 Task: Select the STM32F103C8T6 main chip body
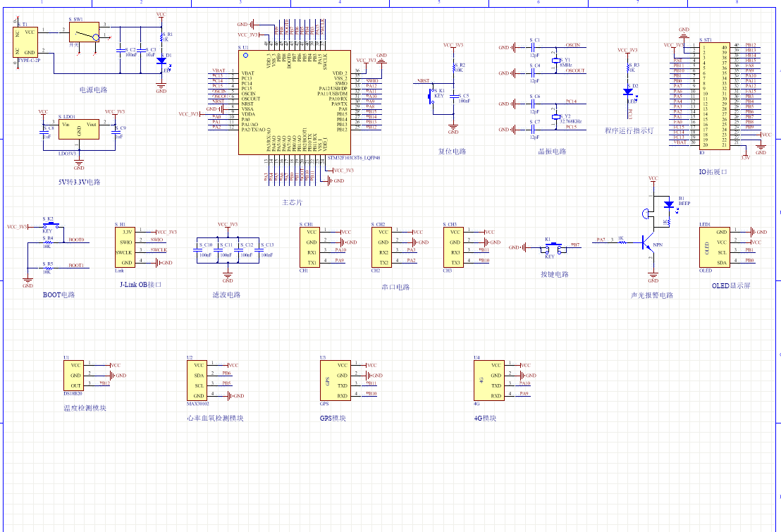(x=295, y=102)
